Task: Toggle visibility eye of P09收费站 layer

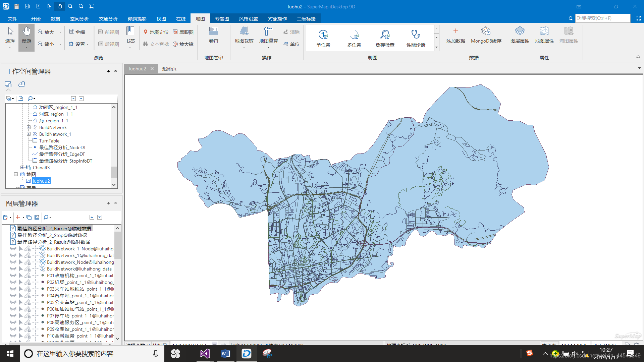Action: [13, 329]
